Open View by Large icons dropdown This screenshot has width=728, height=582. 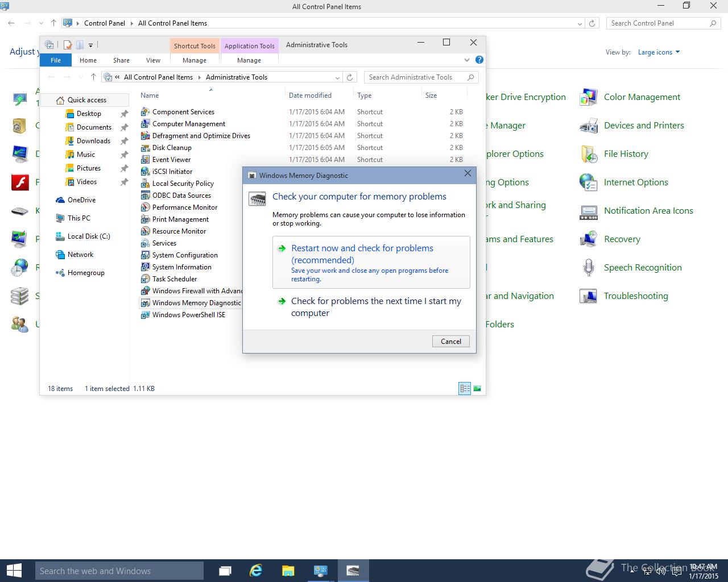click(x=659, y=52)
